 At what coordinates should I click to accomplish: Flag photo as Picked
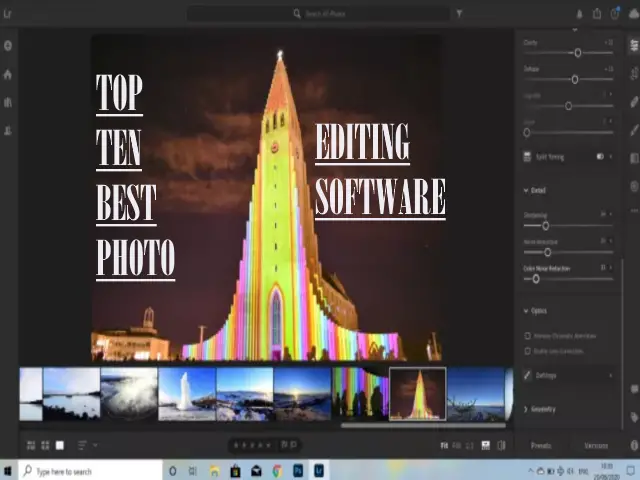point(284,445)
